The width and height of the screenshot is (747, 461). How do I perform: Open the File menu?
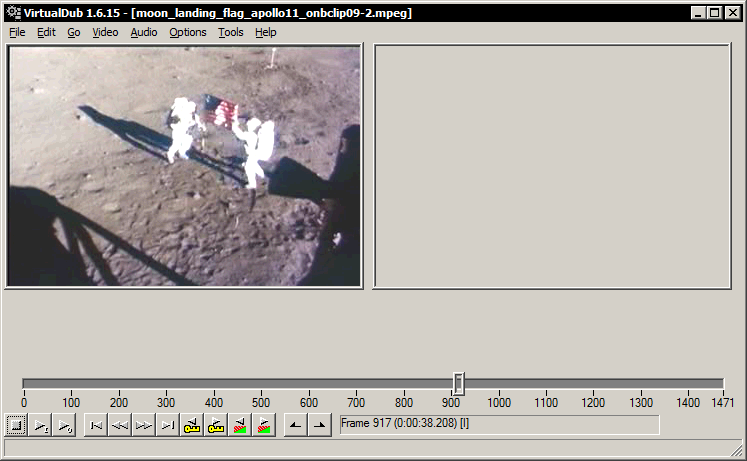coord(17,32)
